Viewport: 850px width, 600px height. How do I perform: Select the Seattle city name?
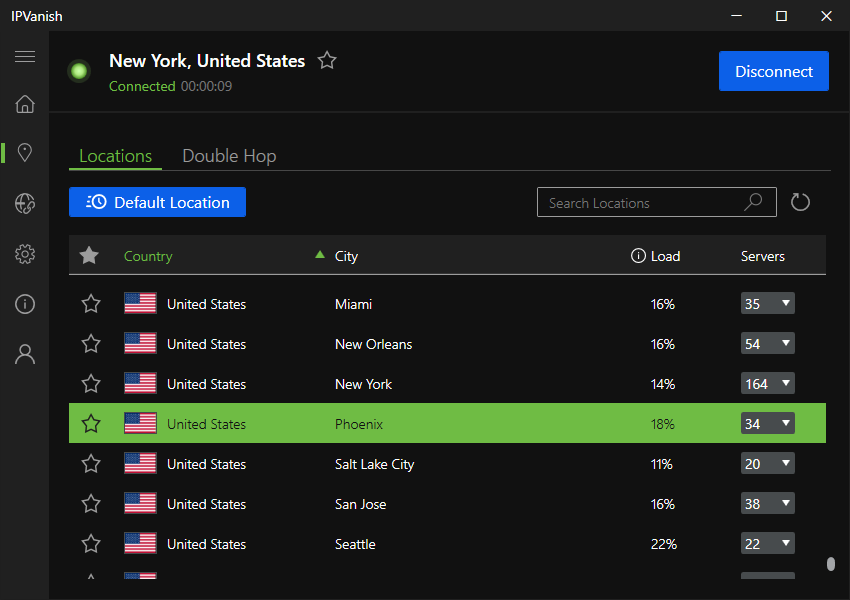click(355, 544)
